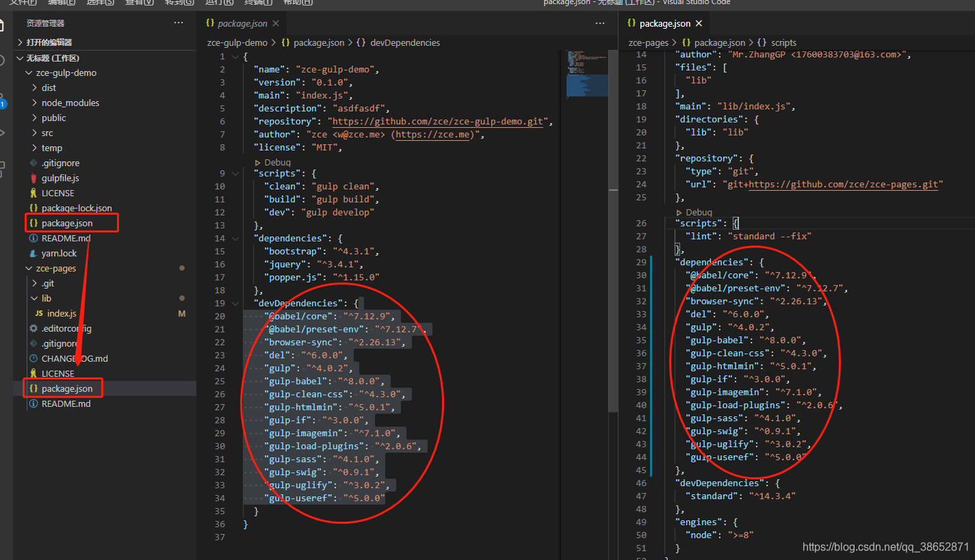
Task: Open package-lock.json via its braces icon
Action: click(34, 208)
